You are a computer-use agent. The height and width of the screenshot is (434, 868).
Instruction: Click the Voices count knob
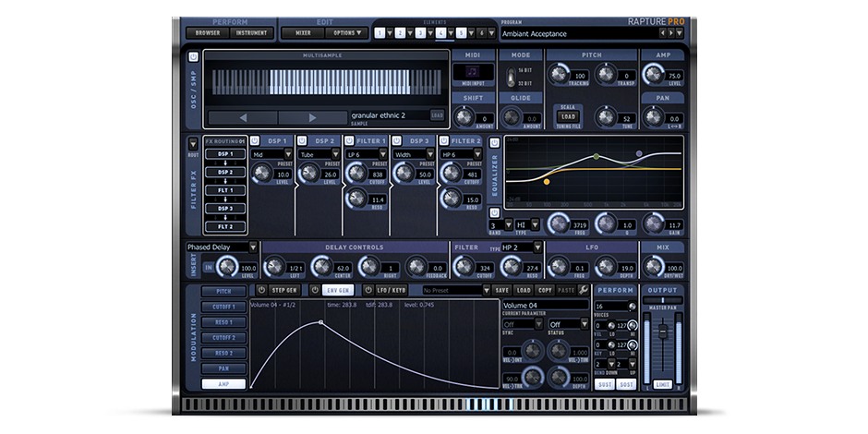pyautogui.click(x=632, y=307)
